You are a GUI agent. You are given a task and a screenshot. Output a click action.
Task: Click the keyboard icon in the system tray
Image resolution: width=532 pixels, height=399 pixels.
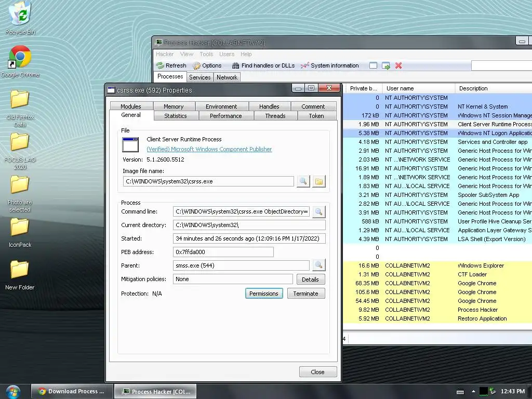[x=460, y=392]
